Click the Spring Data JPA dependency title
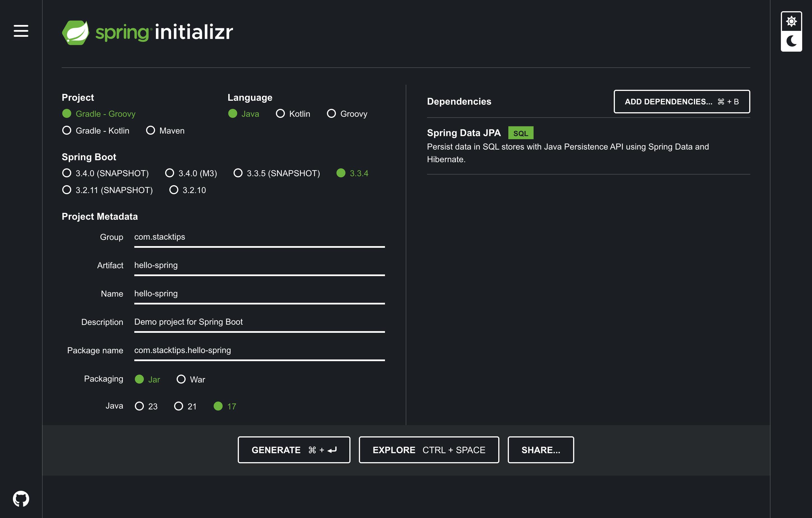The height and width of the screenshot is (518, 812). [464, 133]
